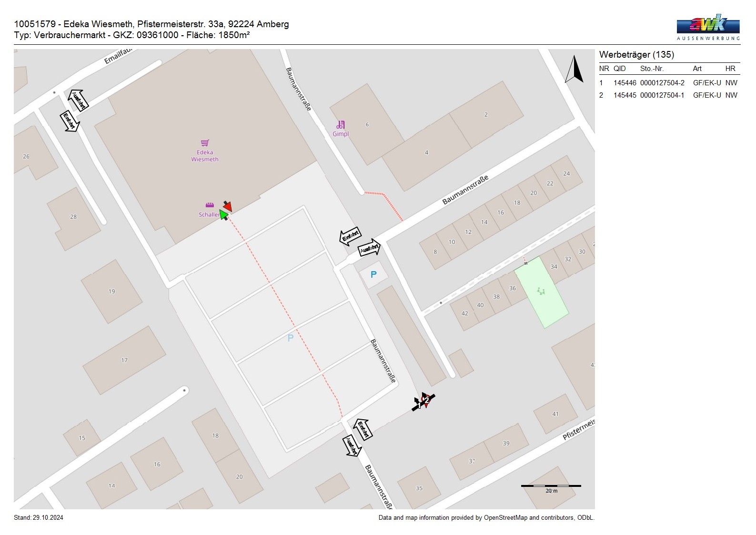Click the tree icon in the green park area
Image resolution: width=756 pixels, height=535 pixels.
541,291
